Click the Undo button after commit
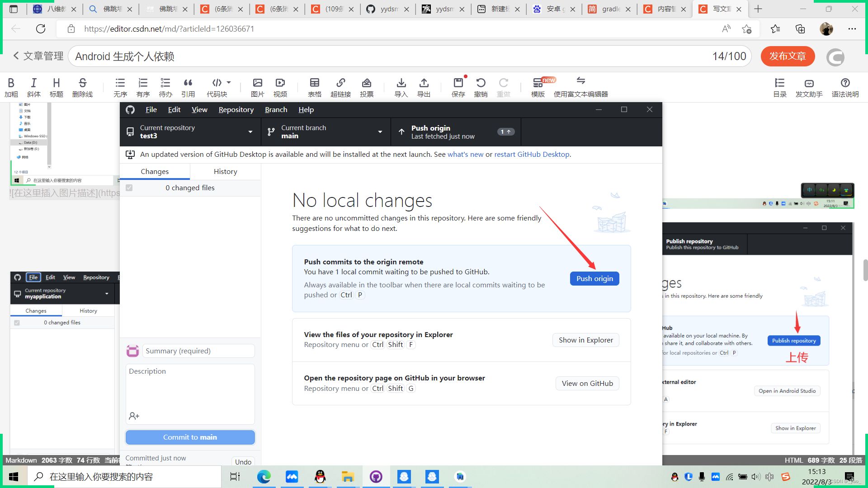868x488 pixels. [x=243, y=461]
